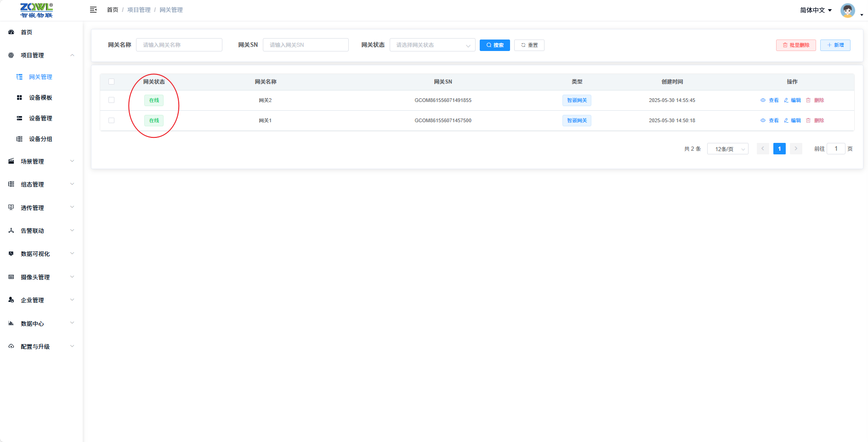Open 首页 from the sidebar
Screen dimensions: 868x442
click(x=26, y=32)
